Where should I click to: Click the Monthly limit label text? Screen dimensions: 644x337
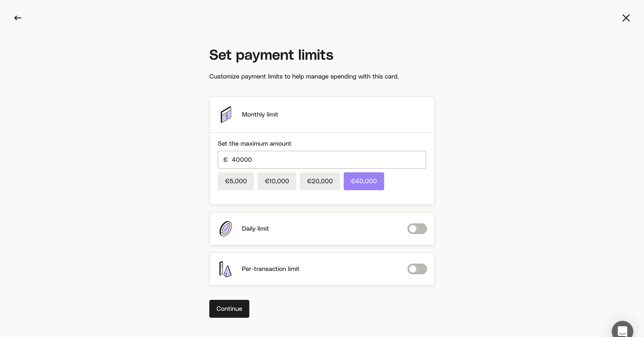click(x=260, y=115)
